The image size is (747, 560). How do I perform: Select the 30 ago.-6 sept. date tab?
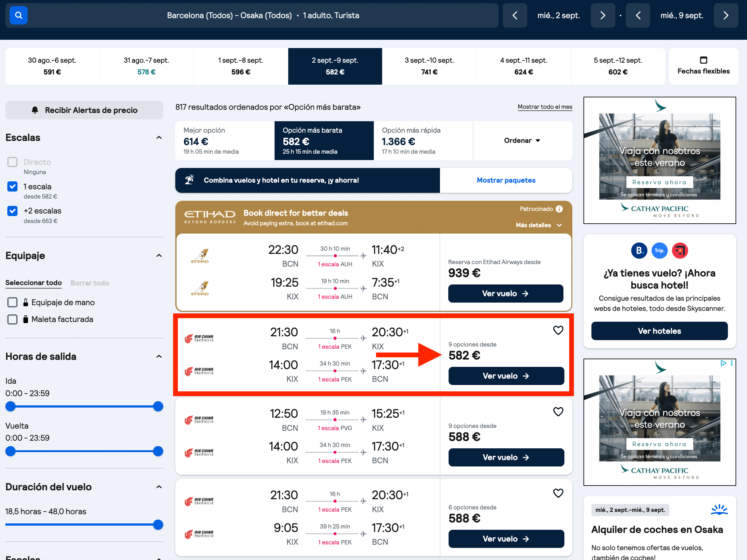click(52, 66)
